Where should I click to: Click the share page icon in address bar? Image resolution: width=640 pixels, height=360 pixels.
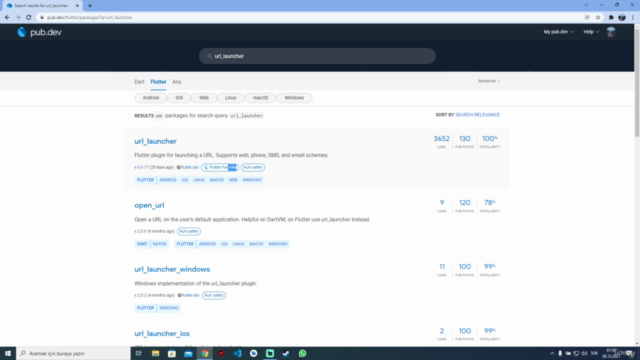click(587, 18)
